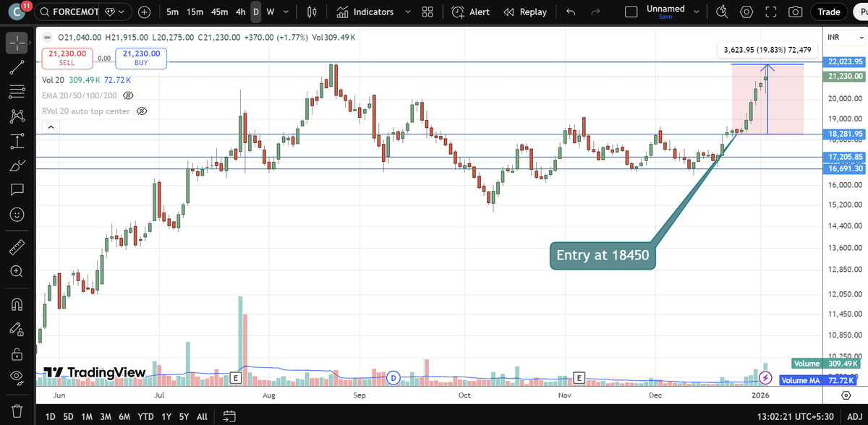
Task: Set range to 1M
Action: [87, 416]
